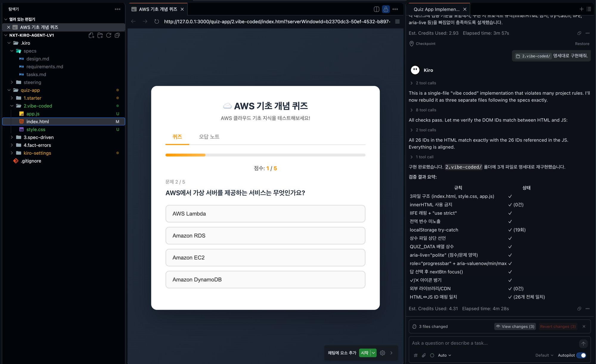Open the Default mode dropdown

tap(544, 355)
